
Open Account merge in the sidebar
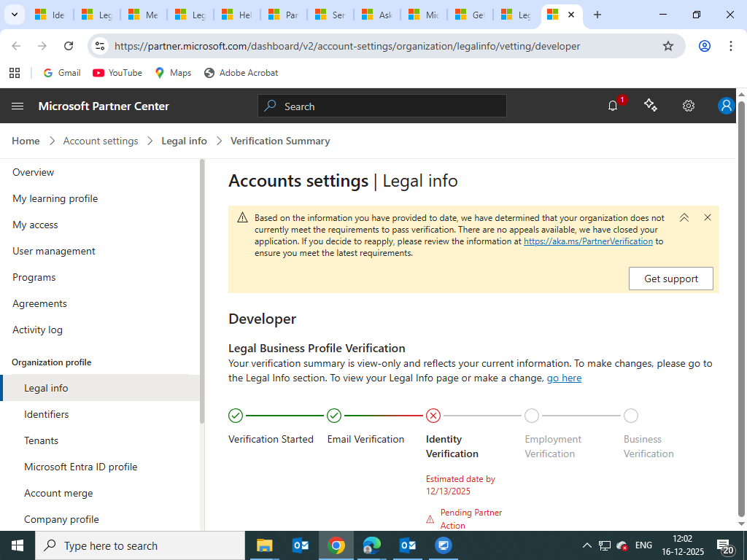point(58,493)
